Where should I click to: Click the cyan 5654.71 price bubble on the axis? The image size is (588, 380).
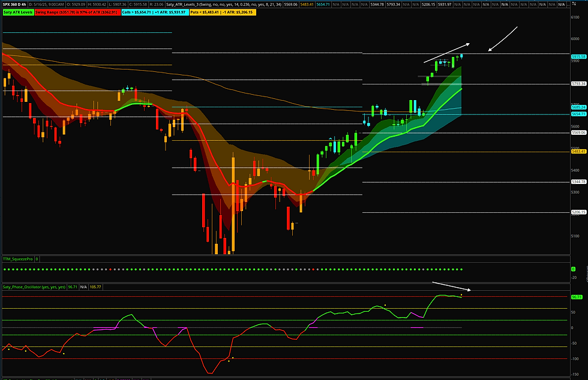(578, 114)
